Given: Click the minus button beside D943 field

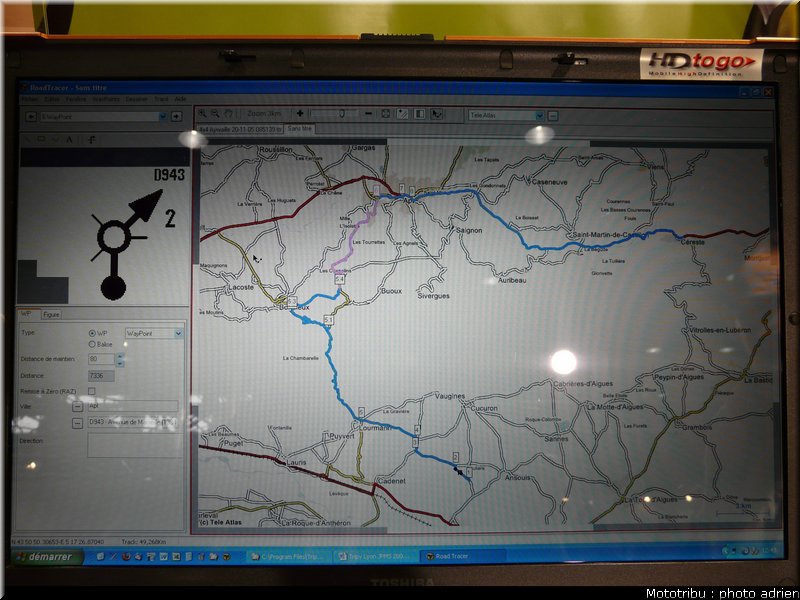Looking at the screenshot, I should click(x=77, y=423).
